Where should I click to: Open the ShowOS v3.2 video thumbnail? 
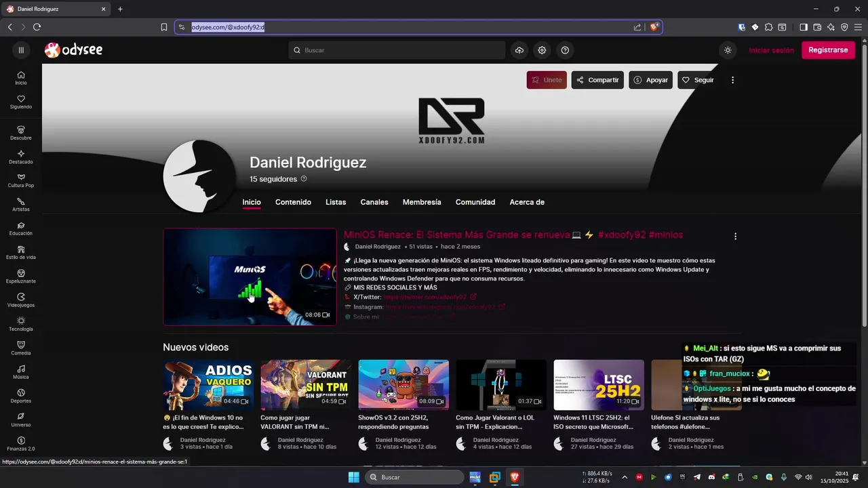[403, 385]
